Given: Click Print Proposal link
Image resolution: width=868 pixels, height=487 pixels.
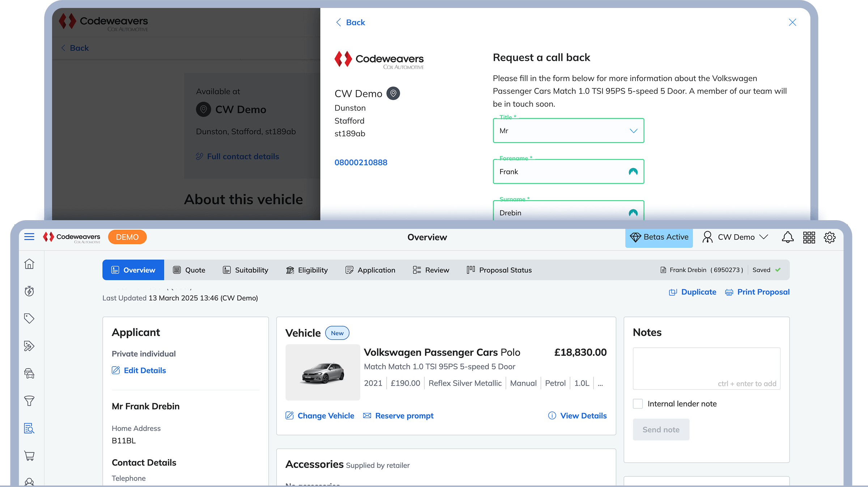Looking at the screenshot, I should [757, 292].
